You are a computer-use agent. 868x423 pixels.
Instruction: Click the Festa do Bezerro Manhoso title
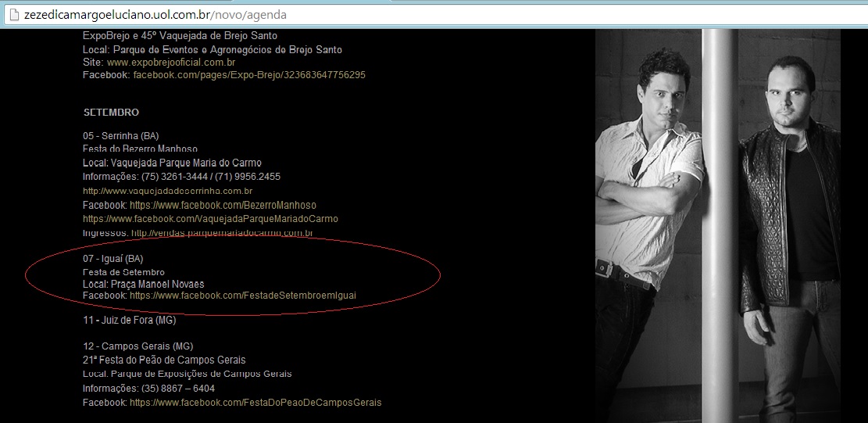click(x=140, y=149)
